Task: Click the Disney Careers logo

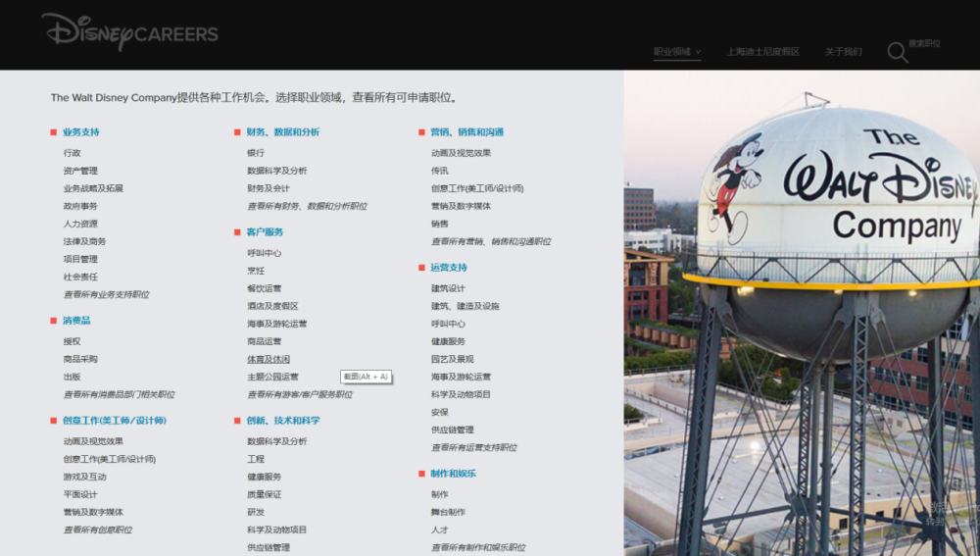Action: [129, 31]
